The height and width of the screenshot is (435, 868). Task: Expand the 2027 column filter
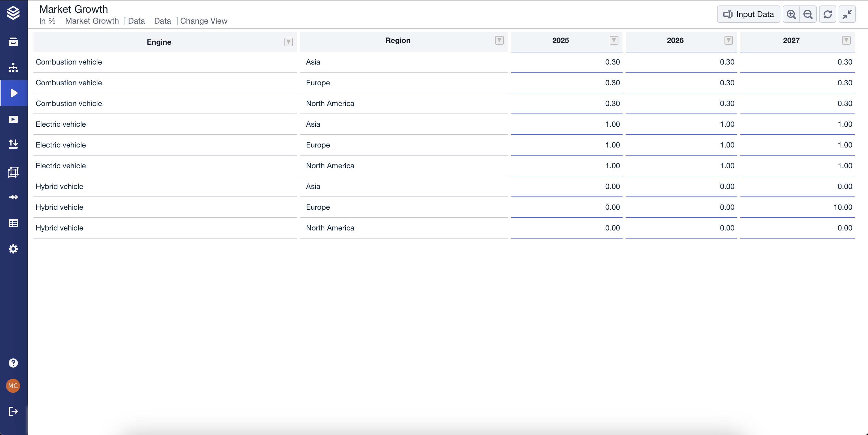pyautogui.click(x=846, y=40)
